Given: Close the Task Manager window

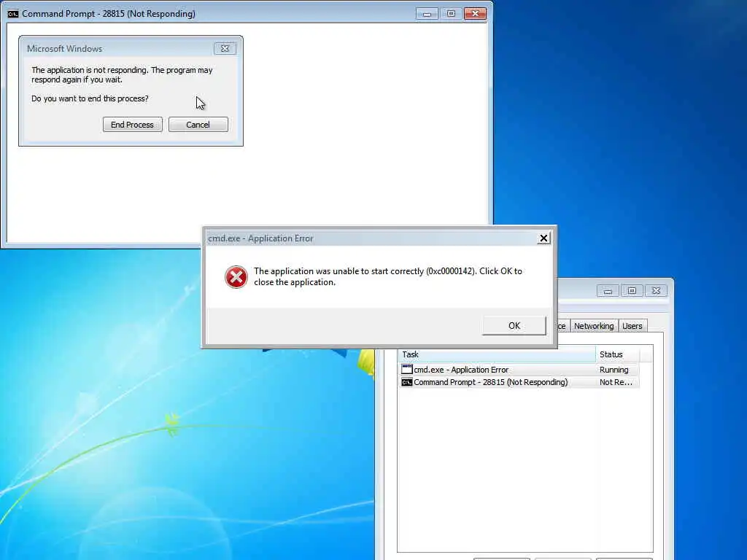Looking at the screenshot, I should [x=656, y=291].
